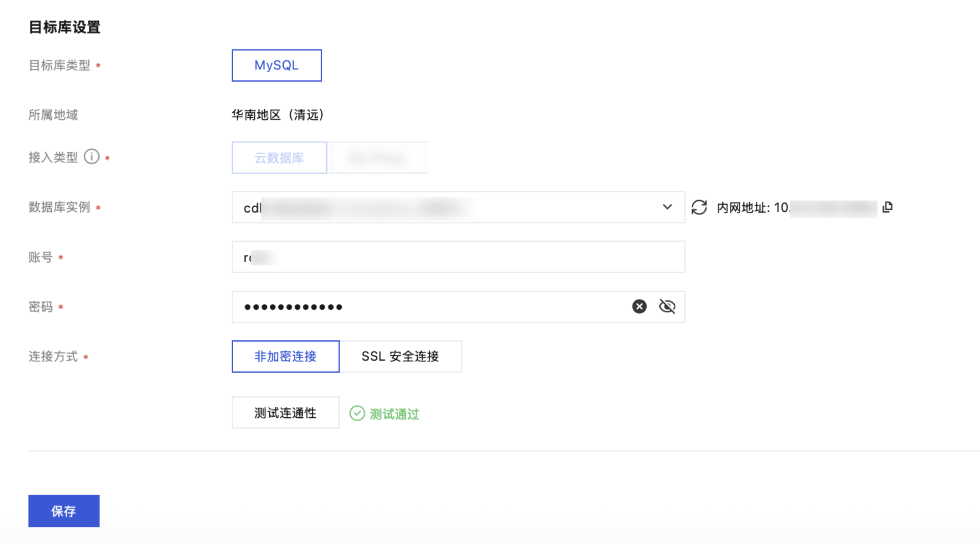Viewport: 980px width, 543px height.
Task: Choose SSL 安全连接 connection method
Action: point(400,356)
